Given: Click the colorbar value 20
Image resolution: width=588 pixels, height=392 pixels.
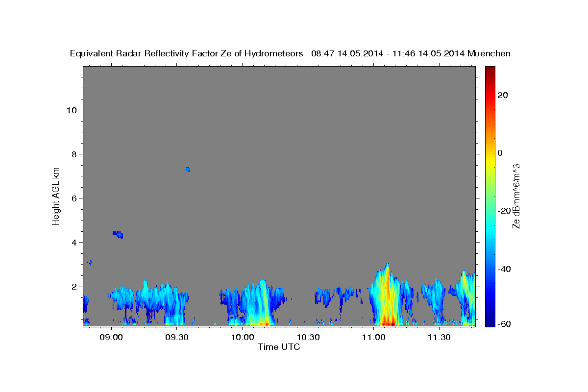Looking at the screenshot, I should [502, 95].
